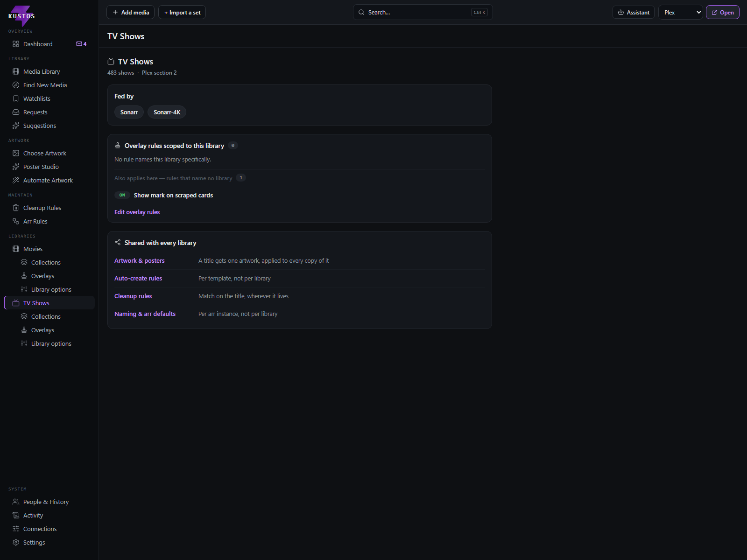Open the Assistant panel

pyautogui.click(x=634, y=13)
